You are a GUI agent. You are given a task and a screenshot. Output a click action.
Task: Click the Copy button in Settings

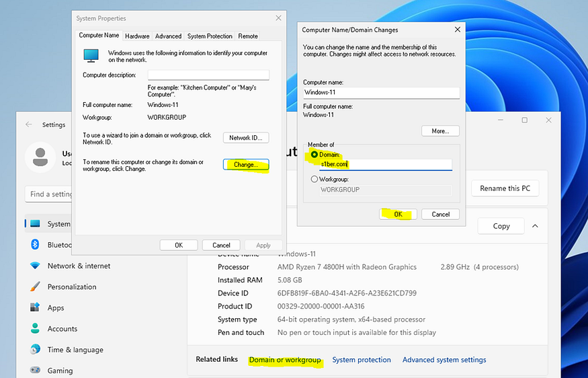(x=501, y=226)
